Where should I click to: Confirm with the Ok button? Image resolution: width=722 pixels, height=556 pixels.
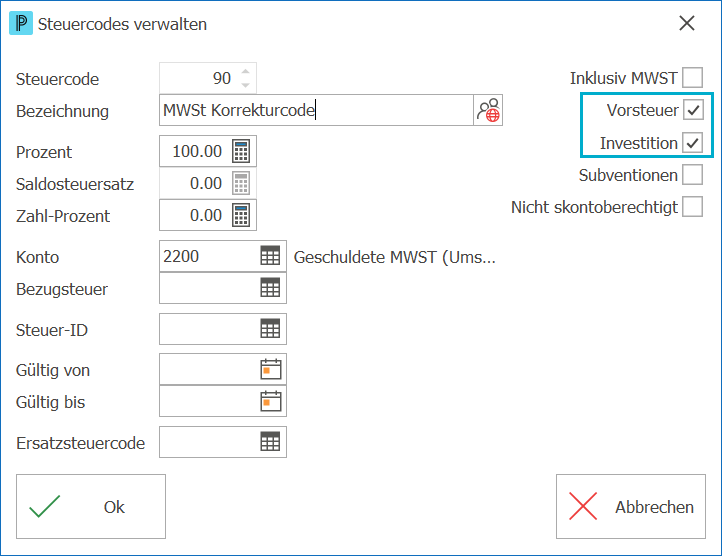(91, 507)
